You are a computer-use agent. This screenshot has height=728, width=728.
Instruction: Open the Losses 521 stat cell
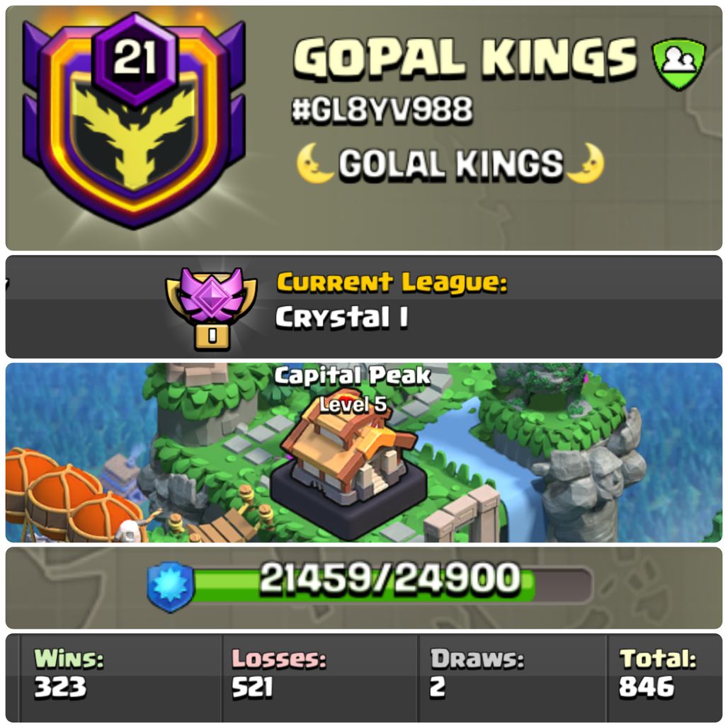coord(319,678)
